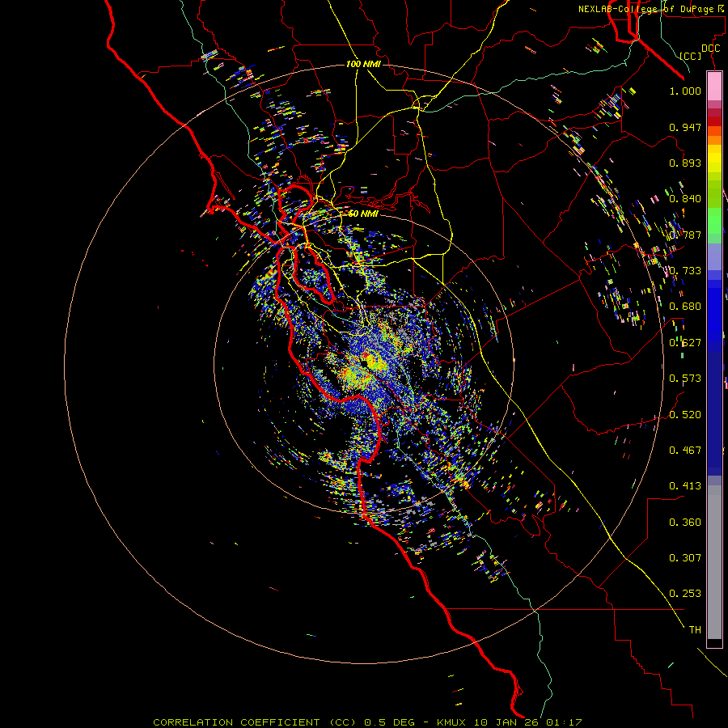The height and width of the screenshot is (728, 728).
Task: Select the 0.360 legend value
Action: coord(685,523)
